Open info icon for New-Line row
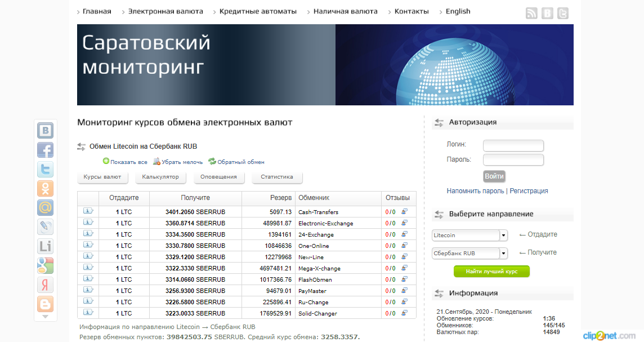This screenshot has width=644, height=342. [88, 256]
